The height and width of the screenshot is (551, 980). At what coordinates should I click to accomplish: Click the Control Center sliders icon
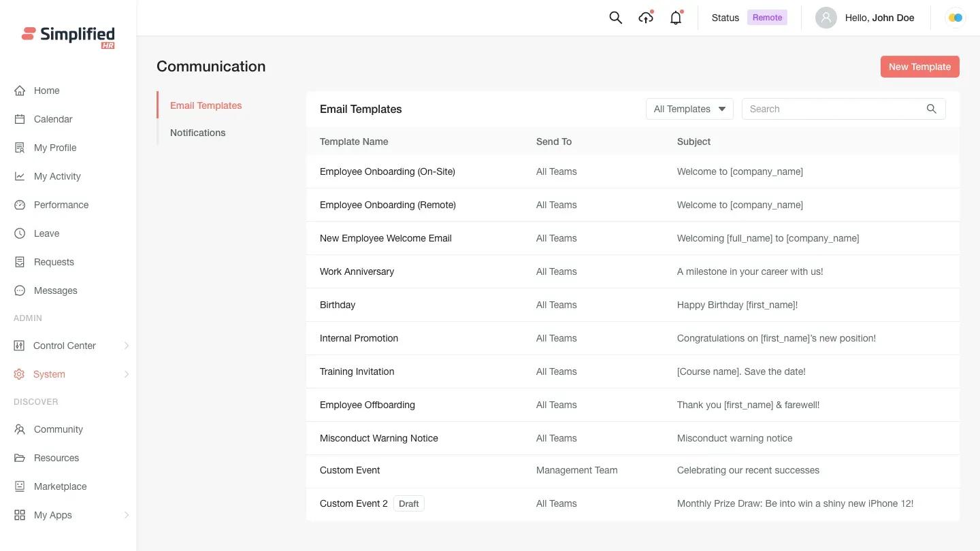tap(19, 346)
